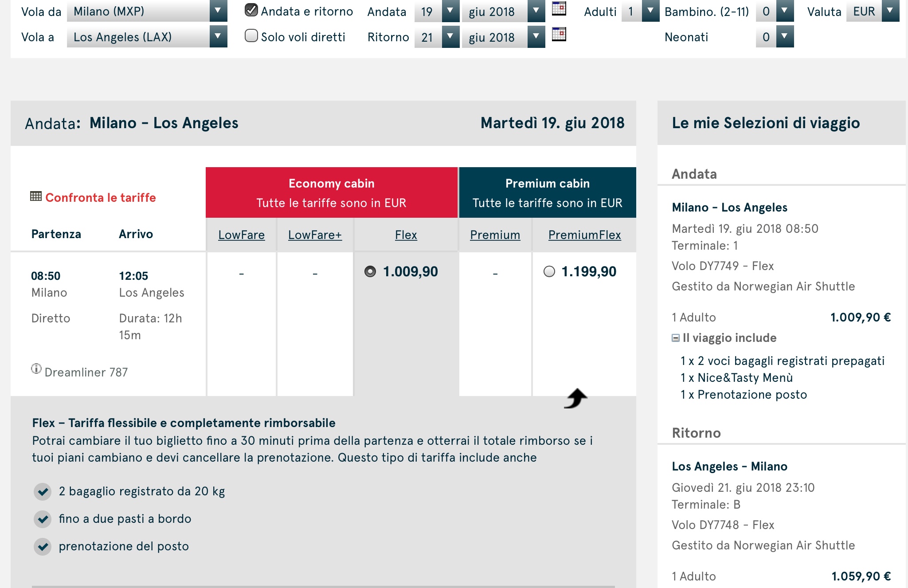Open 'Confronta le tariffe' link
The image size is (908, 588).
pos(101,198)
